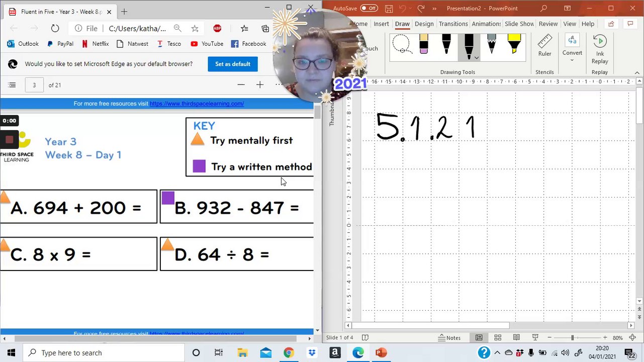Viewport: 644px width, 362px height.
Task: Undo last action in PowerPoint
Action: click(401, 8)
